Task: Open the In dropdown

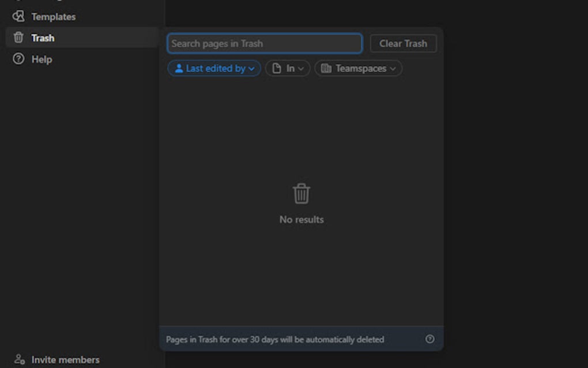Action: (x=300, y=67)
